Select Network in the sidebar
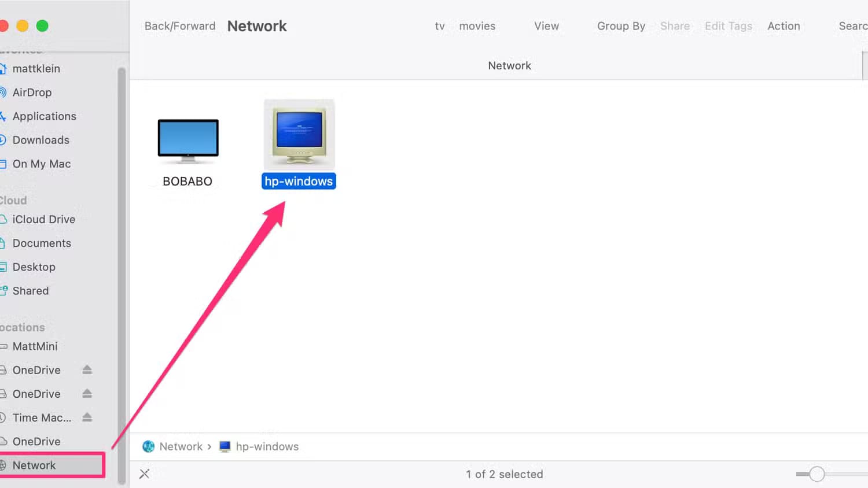The image size is (868, 488). 34,465
